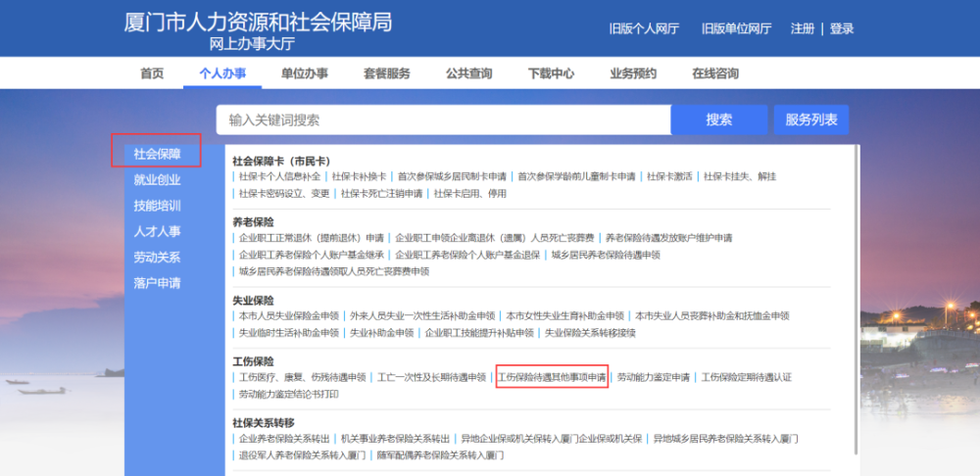Open 企业职工养老保险个人账户基金继承 link

click(x=312, y=255)
